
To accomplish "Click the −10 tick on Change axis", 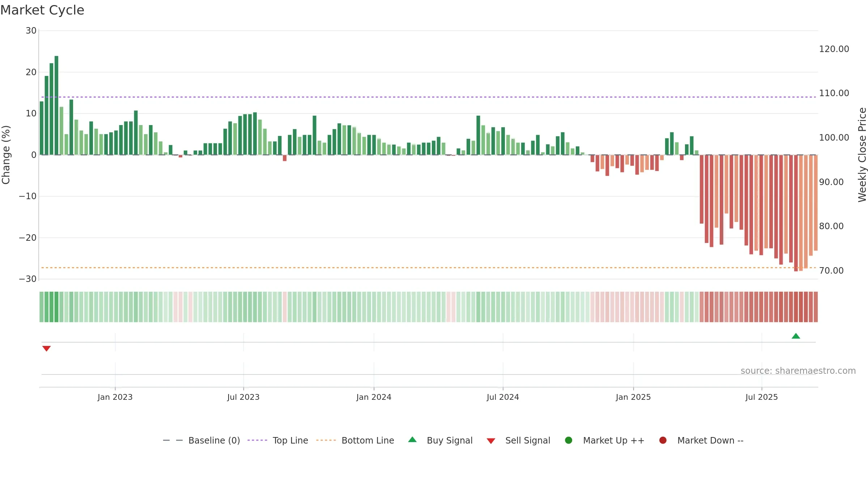I will [x=28, y=196].
